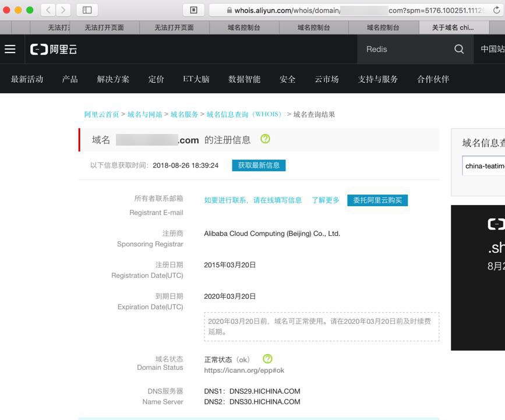This screenshot has width=505, height=420.
Task: Follow 域名与网站 breadcrumb link
Action: (144, 114)
